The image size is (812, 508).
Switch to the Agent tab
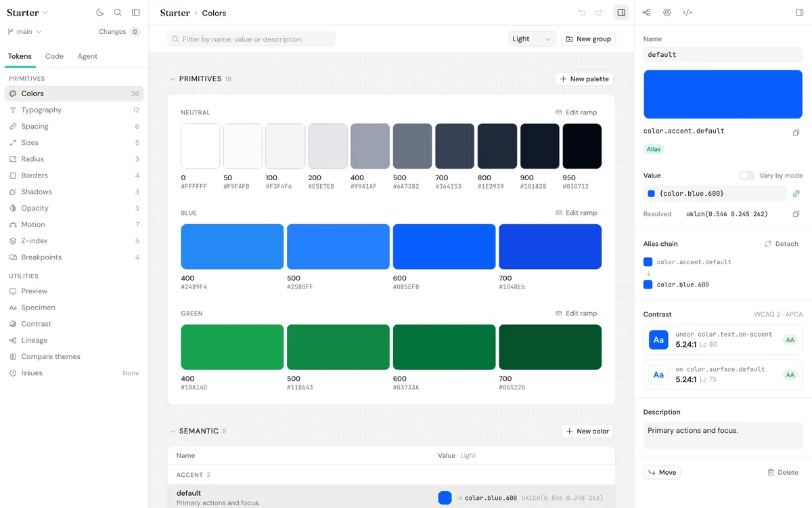click(x=87, y=56)
